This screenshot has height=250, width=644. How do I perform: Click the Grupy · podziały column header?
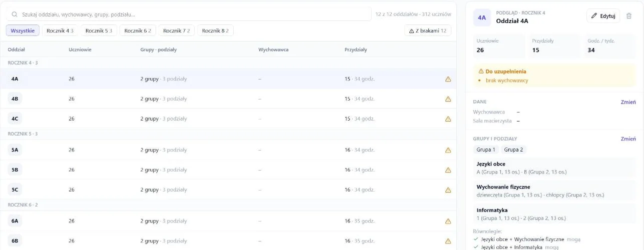(159, 49)
